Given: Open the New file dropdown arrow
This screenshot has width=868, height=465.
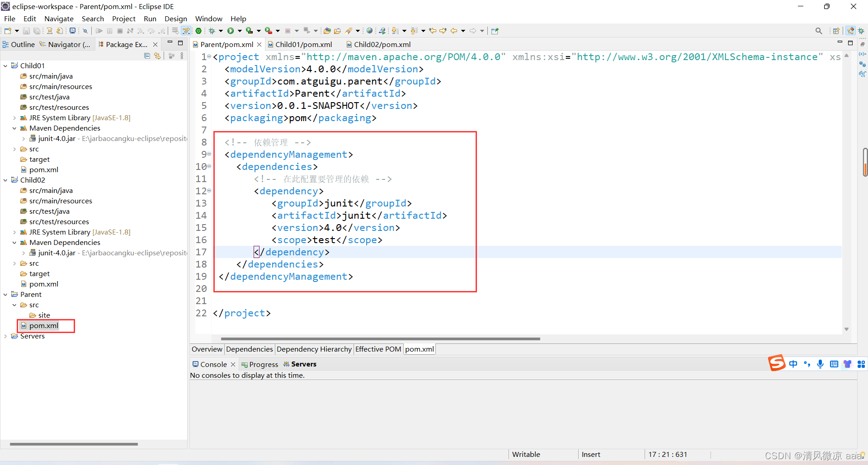Looking at the screenshot, I should pyautogui.click(x=17, y=31).
